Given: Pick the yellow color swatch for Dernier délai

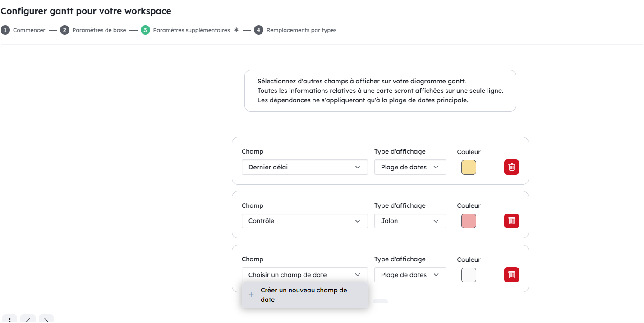Looking at the screenshot, I should (x=469, y=167).
